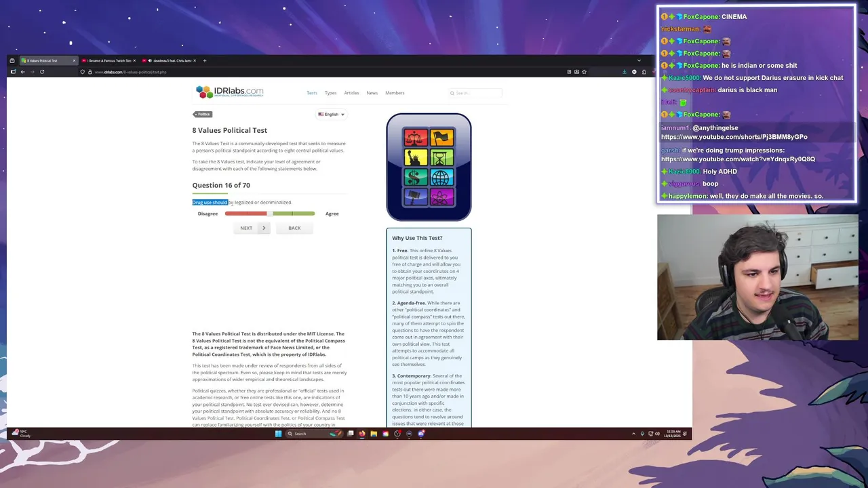Viewport: 868px width, 488px height.
Task: Open File Explorer from the taskbar
Action: [x=374, y=434]
